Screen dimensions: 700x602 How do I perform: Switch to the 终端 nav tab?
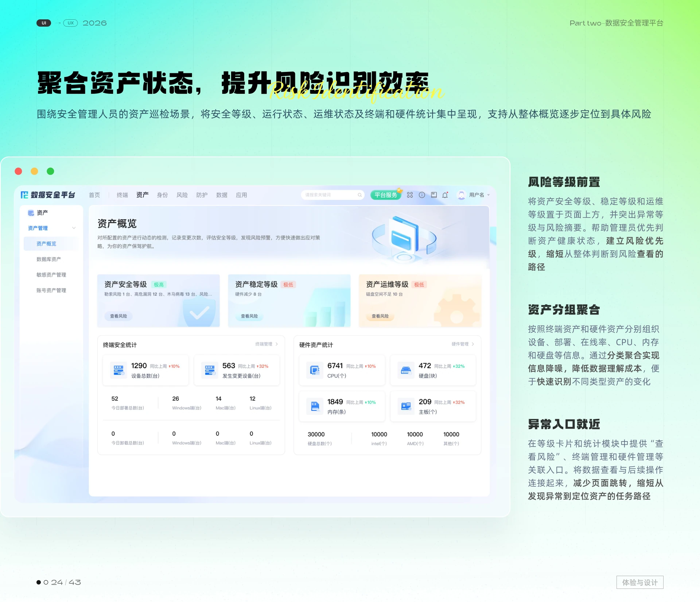pos(122,195)
